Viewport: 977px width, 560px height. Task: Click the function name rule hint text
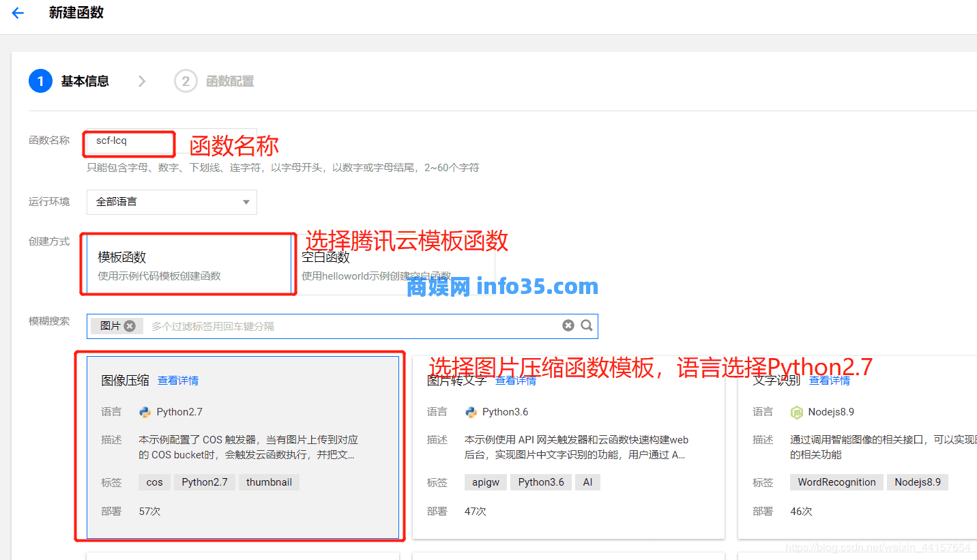click(283, 168)
